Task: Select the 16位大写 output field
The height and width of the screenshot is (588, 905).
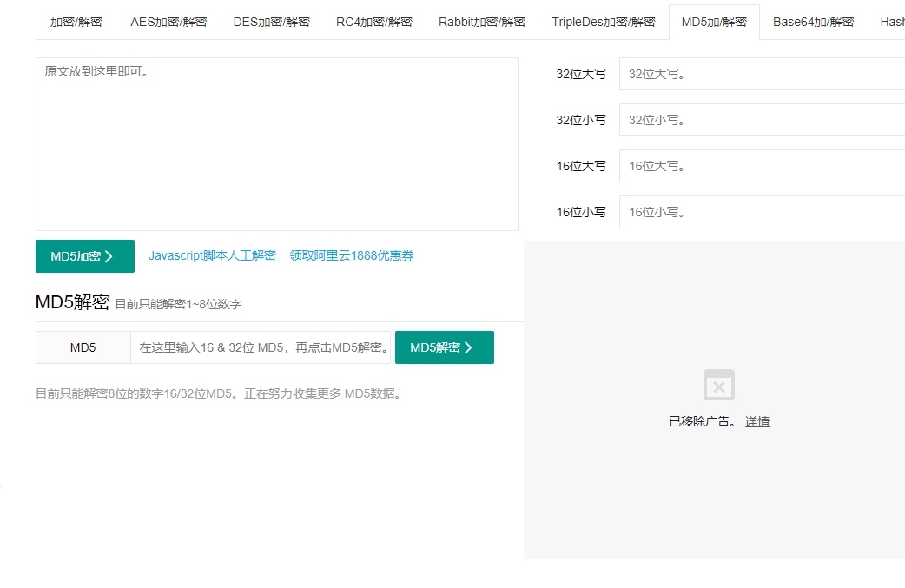Action: 762,166
